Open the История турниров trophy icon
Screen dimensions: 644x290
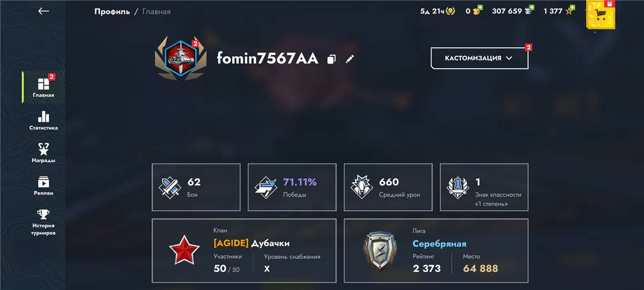pyautogui.click(x=43, y=214)
